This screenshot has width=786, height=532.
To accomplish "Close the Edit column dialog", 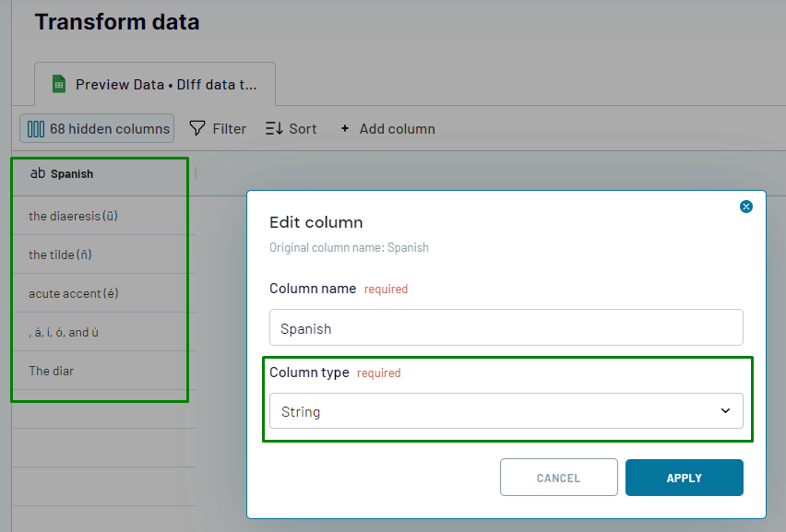I will pos(746,207).
